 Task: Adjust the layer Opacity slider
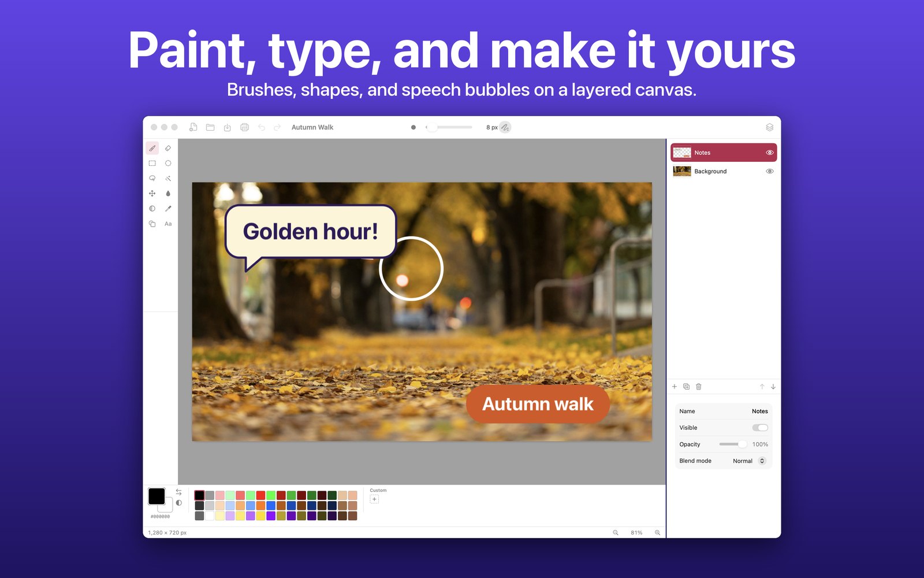733,444
